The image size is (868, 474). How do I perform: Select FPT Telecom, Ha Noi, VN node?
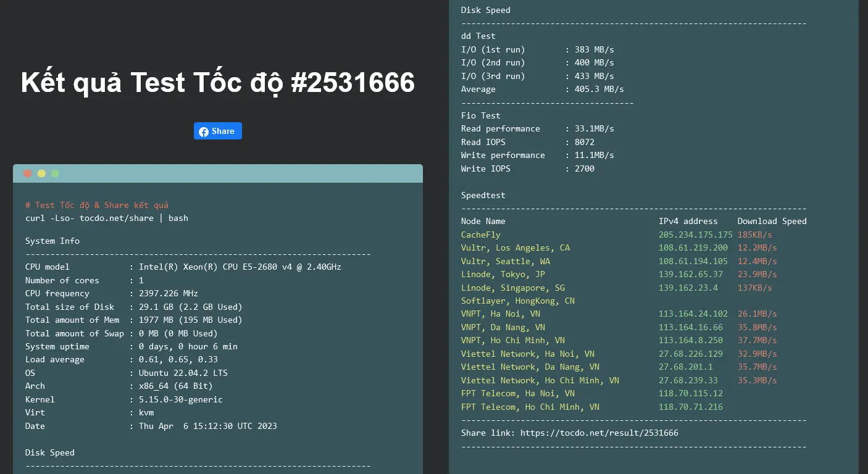coord(517,394)
